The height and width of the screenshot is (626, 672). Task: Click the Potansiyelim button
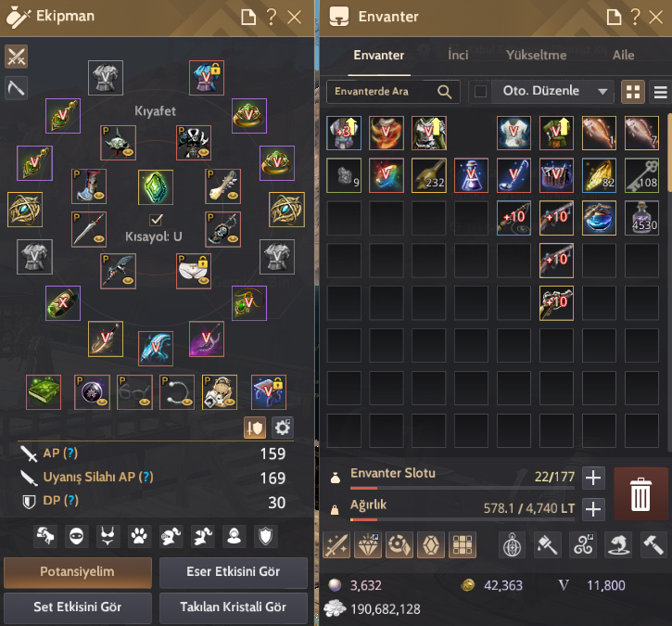tap(78, 572)
